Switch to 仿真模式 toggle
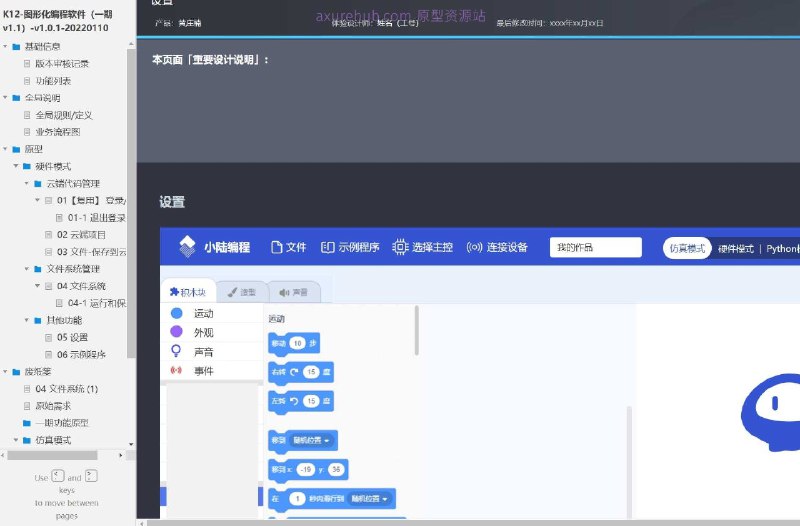Viewport: 800px width, 526px height. pyautogui.click(x=687, y=248)
